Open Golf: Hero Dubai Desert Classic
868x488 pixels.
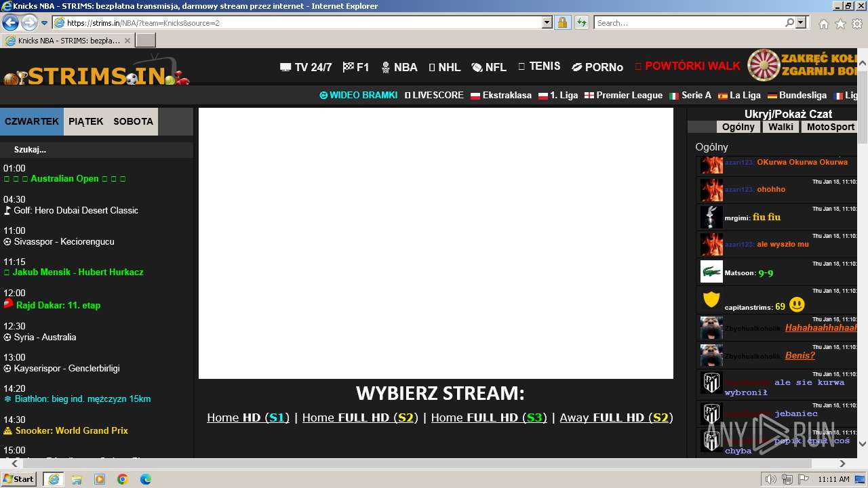(71, 210)
